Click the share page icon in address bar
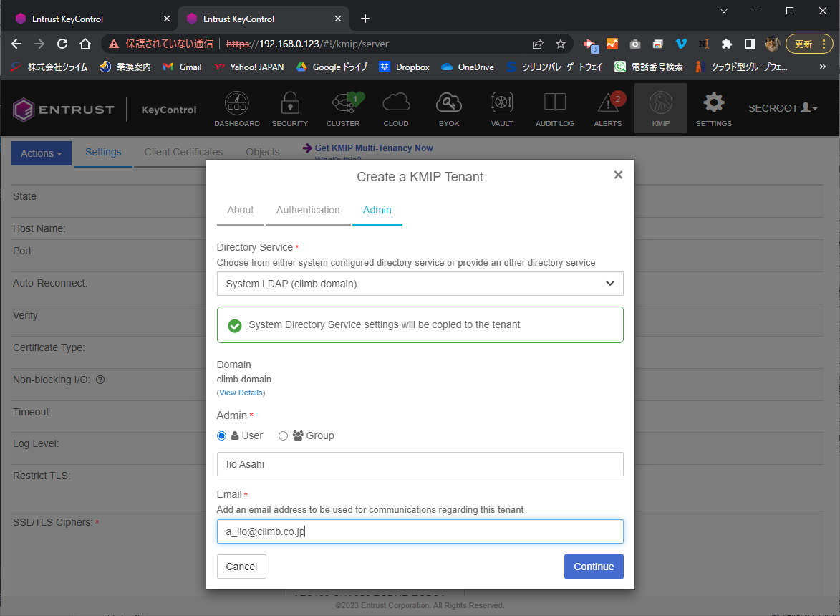This screenshot has width=840, height=616. click(x=538, y=44)
